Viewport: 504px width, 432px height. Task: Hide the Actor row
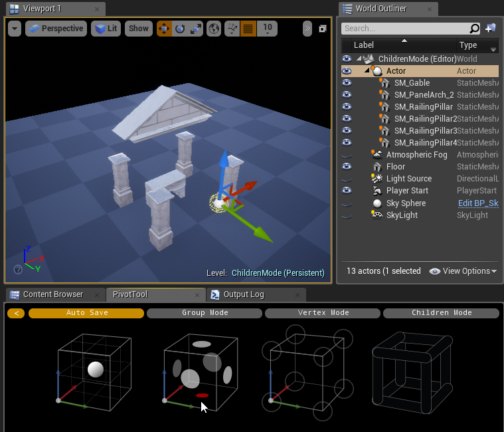[347, 70]
